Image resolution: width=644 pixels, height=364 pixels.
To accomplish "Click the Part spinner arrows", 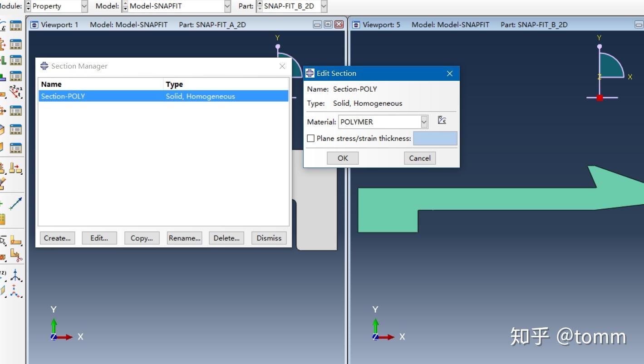I will coord(260,6).
